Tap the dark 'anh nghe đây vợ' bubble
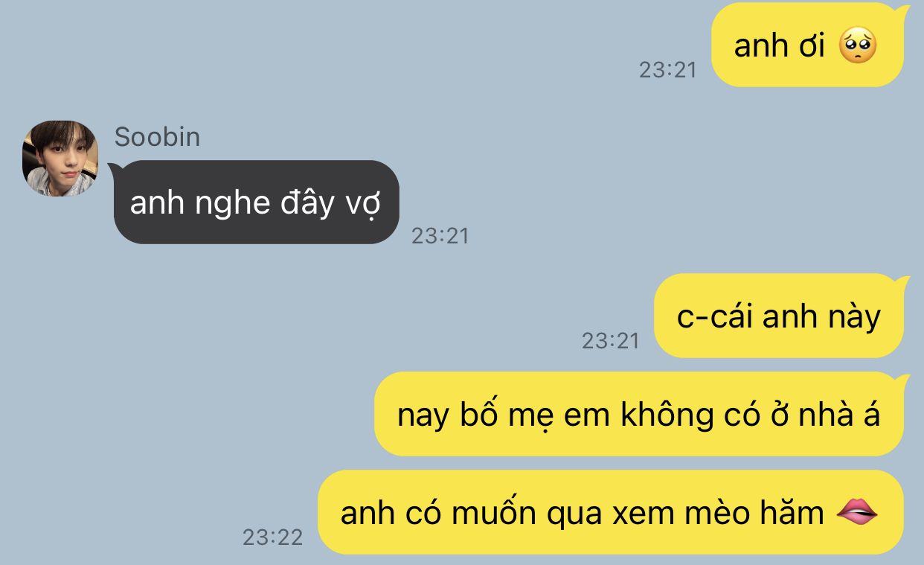The height and width of the screenshot is (565, 924). click(257, 202)
